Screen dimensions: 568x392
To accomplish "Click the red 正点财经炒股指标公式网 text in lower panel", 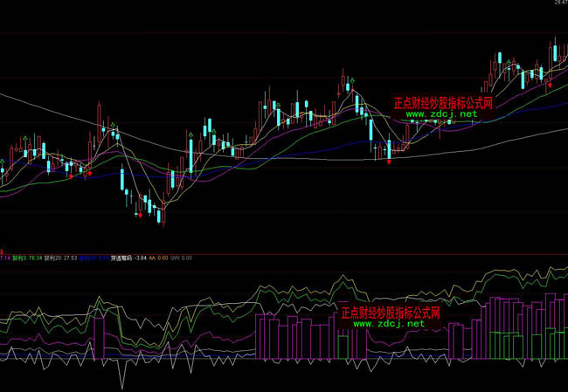I will 390,312.
